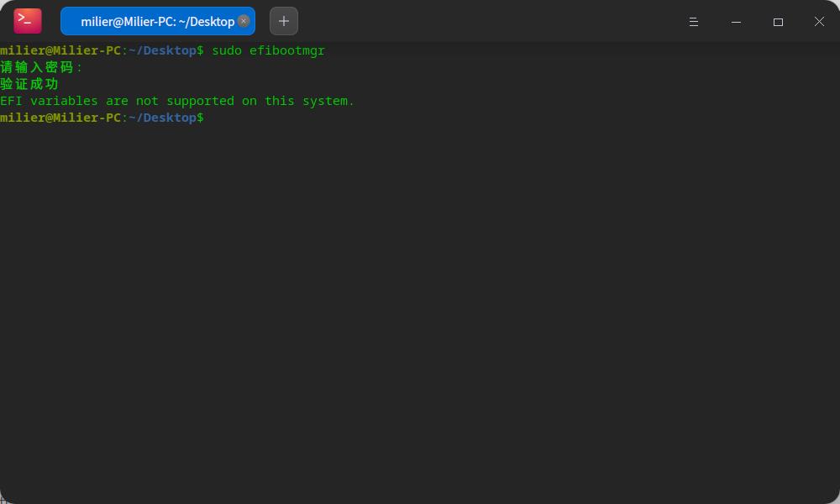The width and height of the screenshot is (840, 504).
Task: Open the window options via the hamburger button
Action: tap(693, 22)
